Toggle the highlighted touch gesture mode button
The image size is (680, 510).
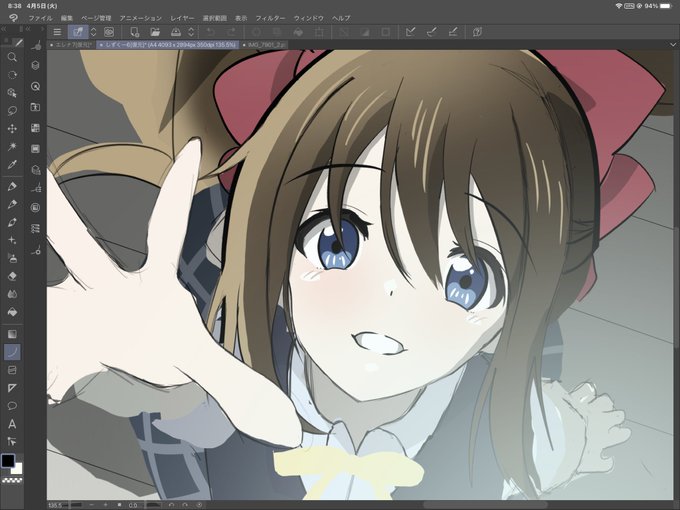(78, 32)
